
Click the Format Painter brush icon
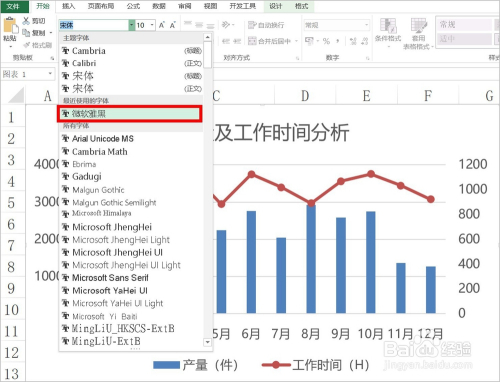pyautogui.click(x=26, y=45)
